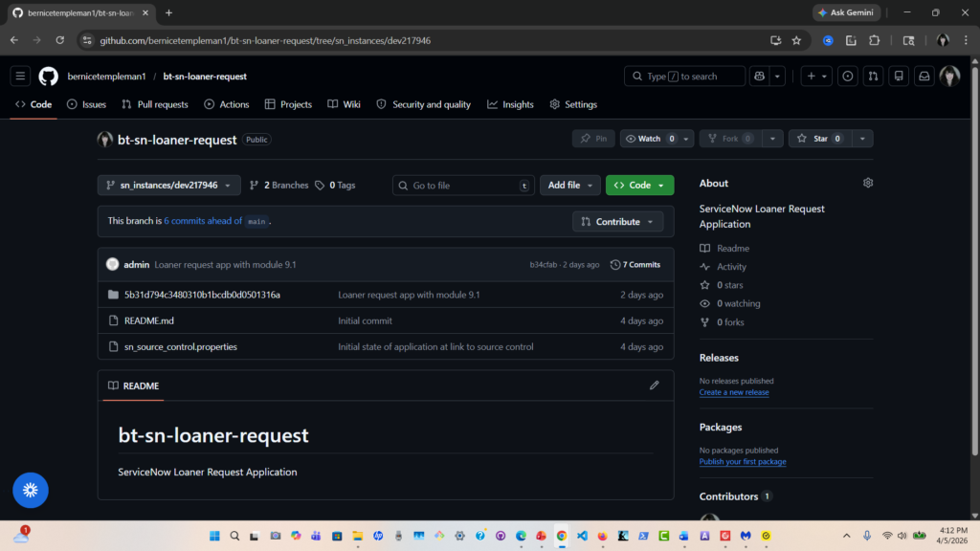This screenshot has width=980, height=551.
Task: Open the notifications inbox icon
Action: click(924, 77)
